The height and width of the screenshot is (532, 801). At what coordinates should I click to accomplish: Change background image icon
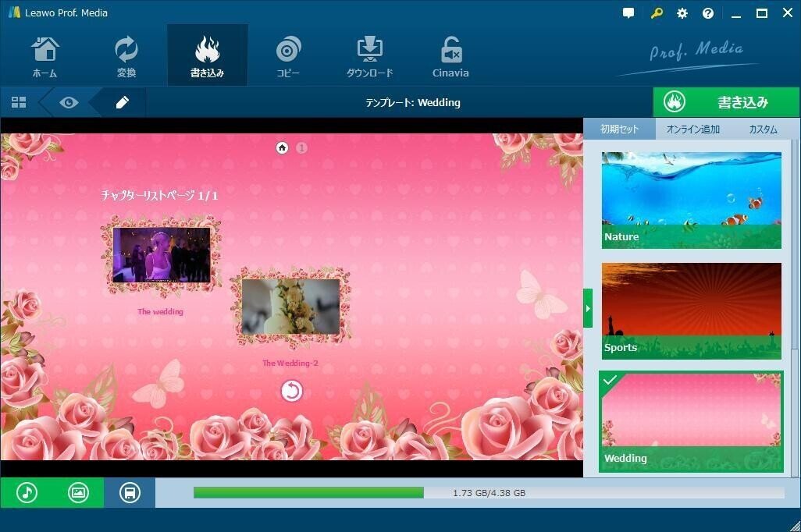tap(78, 493)
